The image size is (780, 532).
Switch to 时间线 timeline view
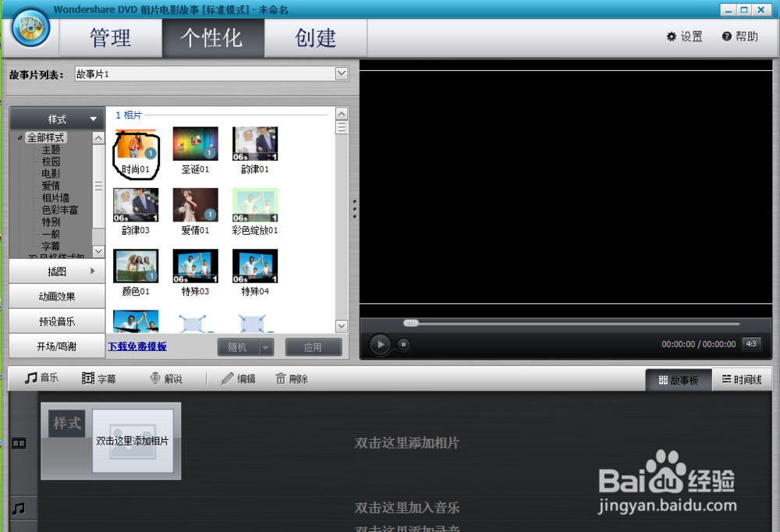[742, 380]
